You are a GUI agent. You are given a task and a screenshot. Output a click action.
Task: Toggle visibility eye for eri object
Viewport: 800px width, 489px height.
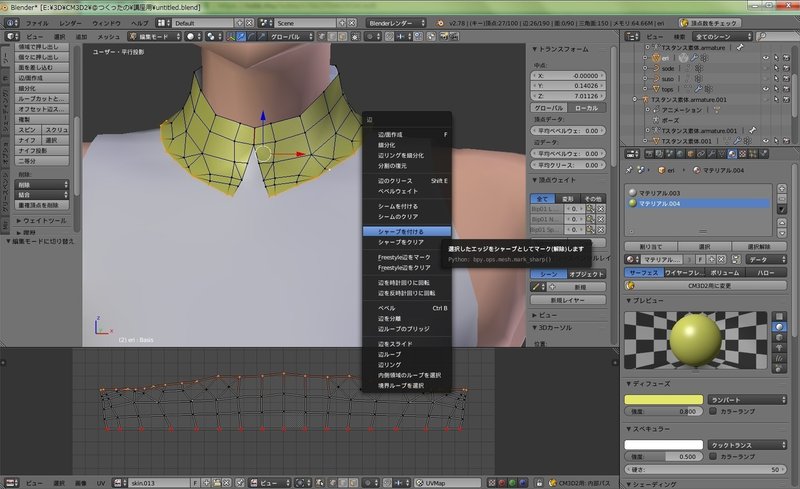(x=765, y=58)
